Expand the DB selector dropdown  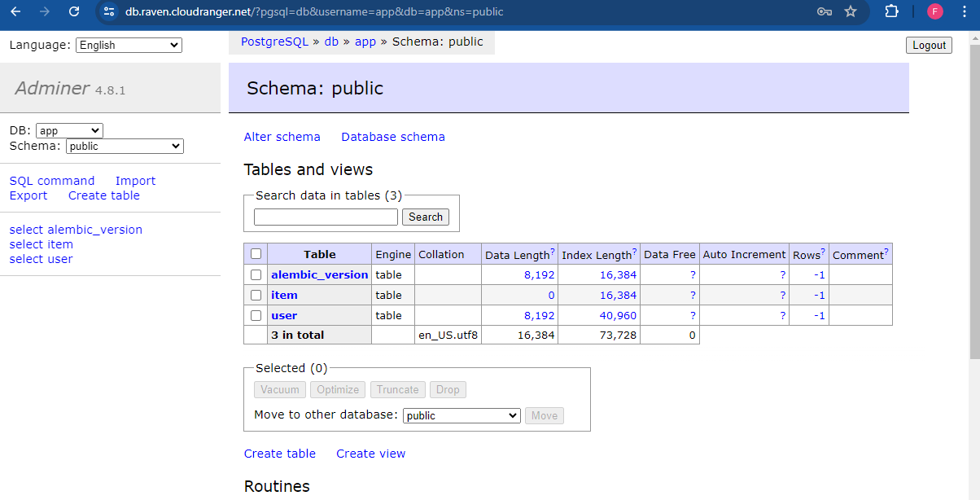pyautogui.click(x=69, y=131)
